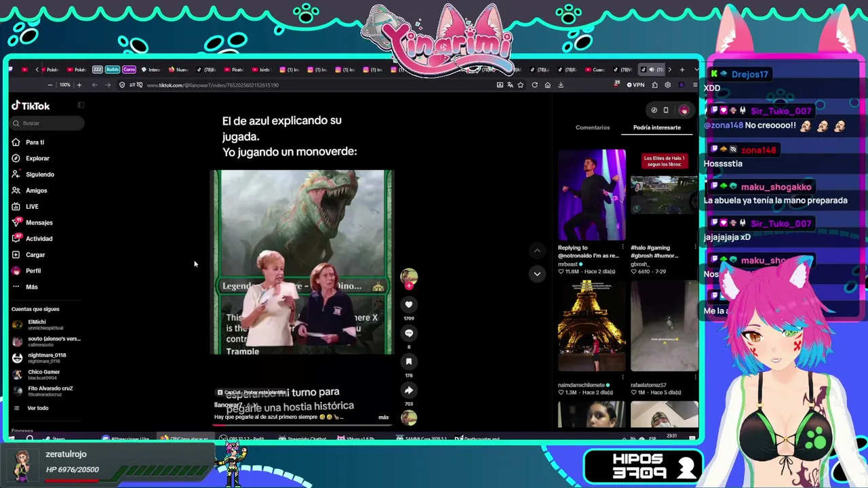Open Halo Elites suggested video thumbnail
868x488 pixels.
664,195
